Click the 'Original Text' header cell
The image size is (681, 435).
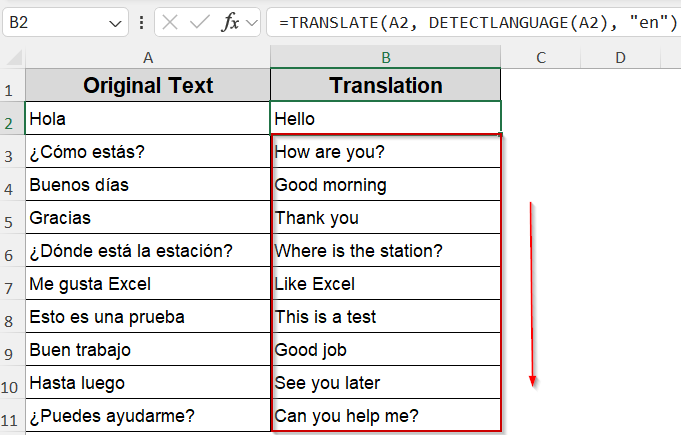tap(148, 85)
